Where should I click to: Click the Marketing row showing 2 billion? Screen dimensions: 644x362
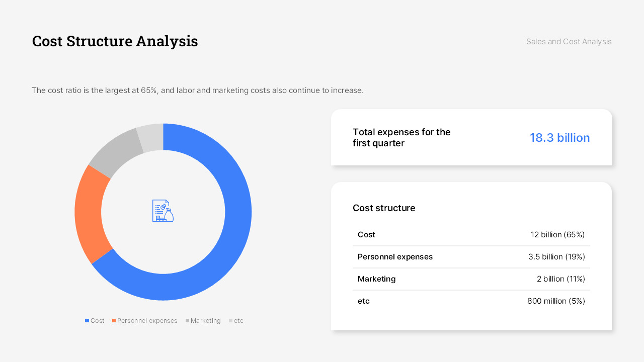pyautogui.click(x=471, y=279)
